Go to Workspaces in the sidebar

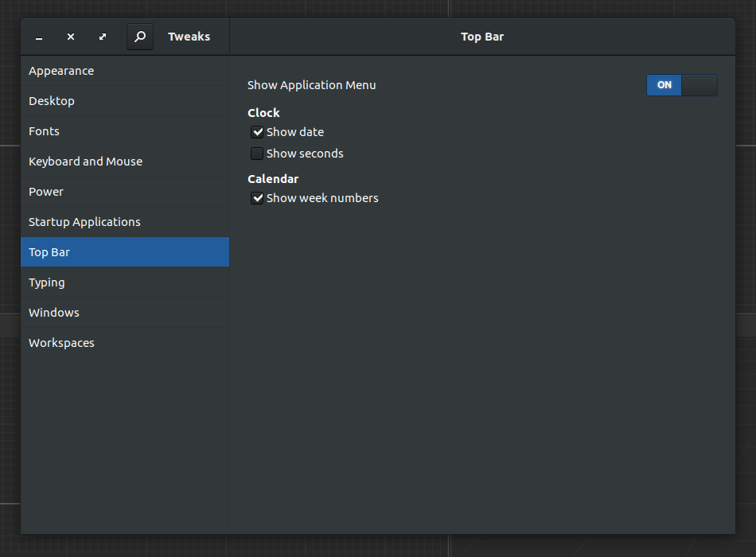pos(125,343)
